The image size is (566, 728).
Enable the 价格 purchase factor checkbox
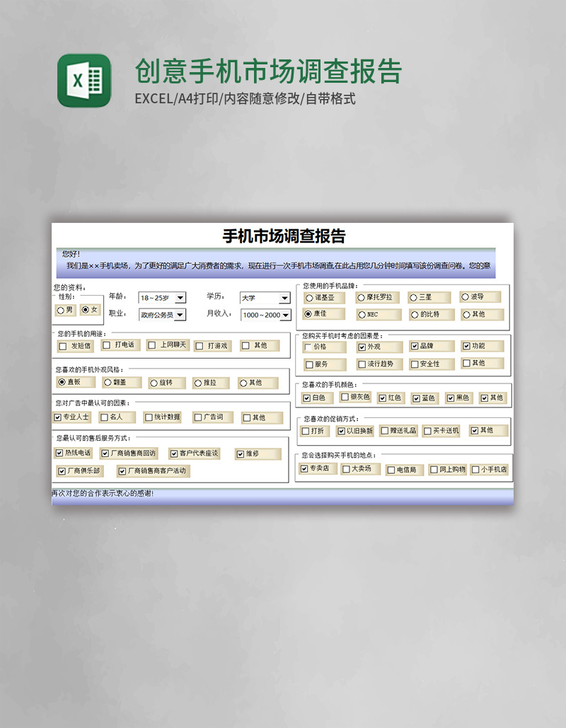pyautogui.click(x=306, y=347)
